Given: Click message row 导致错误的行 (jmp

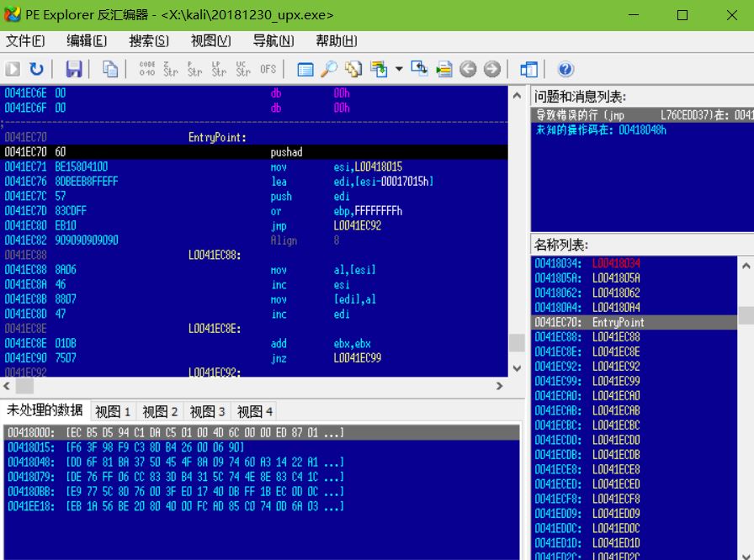Looking at the screenshot, I should pyautogui.click(x=643, y=115).
